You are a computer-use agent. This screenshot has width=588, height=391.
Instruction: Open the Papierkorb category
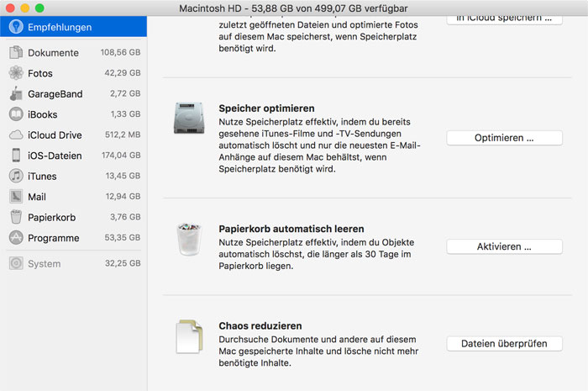(x=74, y=217)
